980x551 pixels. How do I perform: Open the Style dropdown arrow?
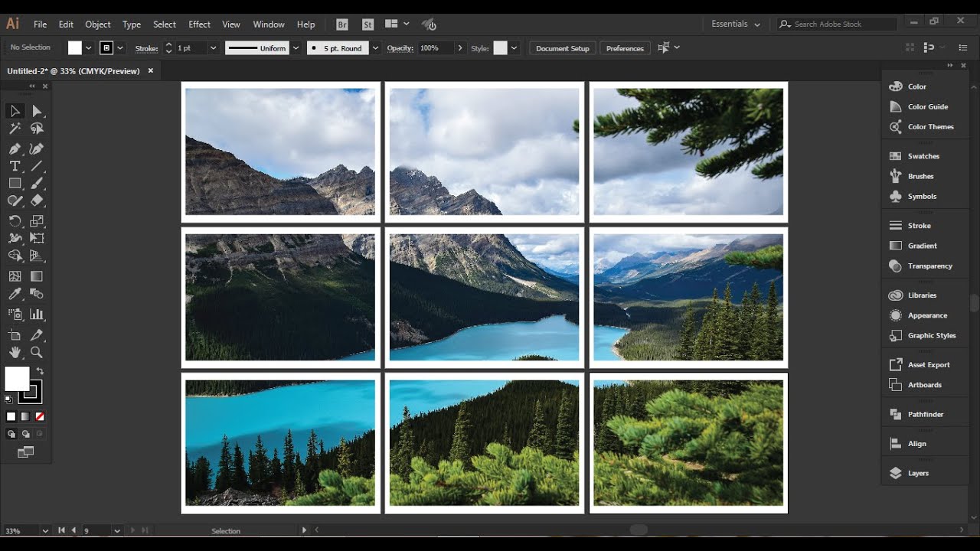click(x=514, y=48)
